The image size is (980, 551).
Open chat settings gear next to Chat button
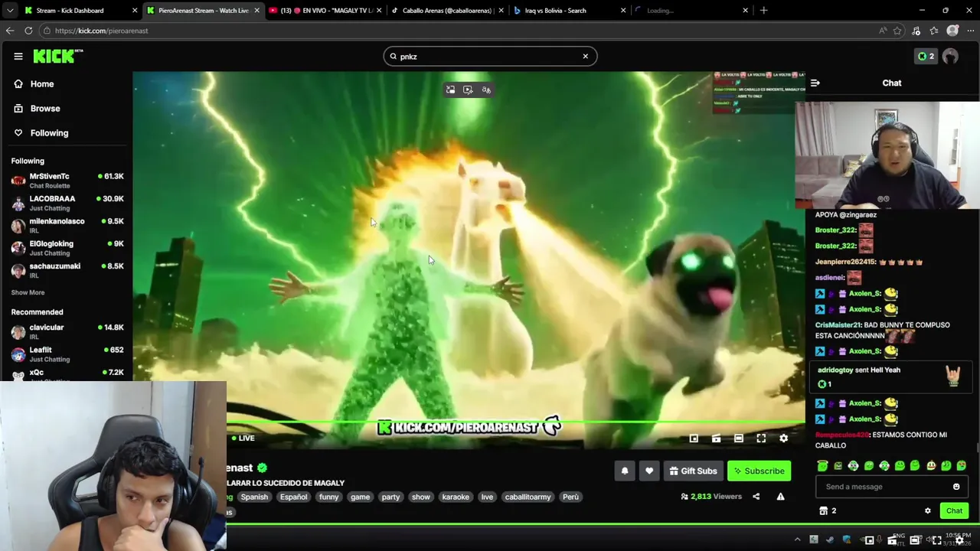pyautogui.click(x=928, y=511)
